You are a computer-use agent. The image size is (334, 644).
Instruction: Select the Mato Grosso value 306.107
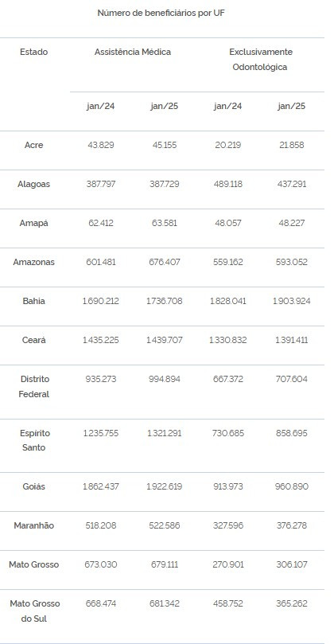(291, 565)
